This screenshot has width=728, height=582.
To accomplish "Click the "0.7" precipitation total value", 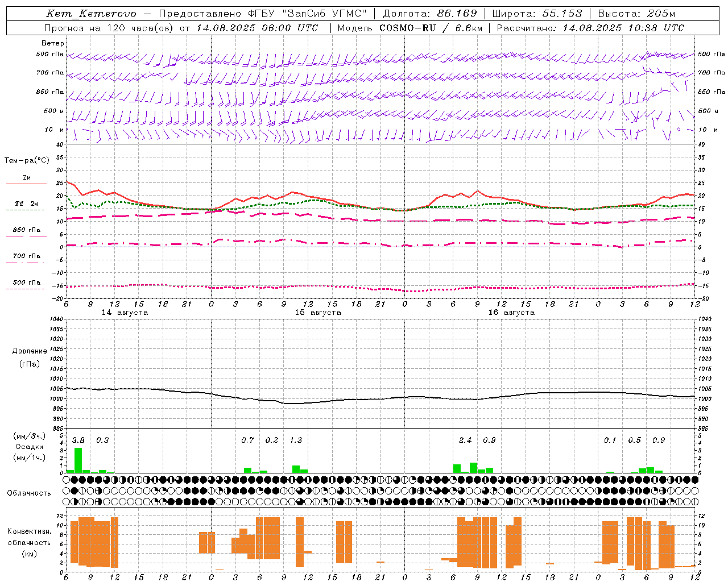I will click(247, 440).
